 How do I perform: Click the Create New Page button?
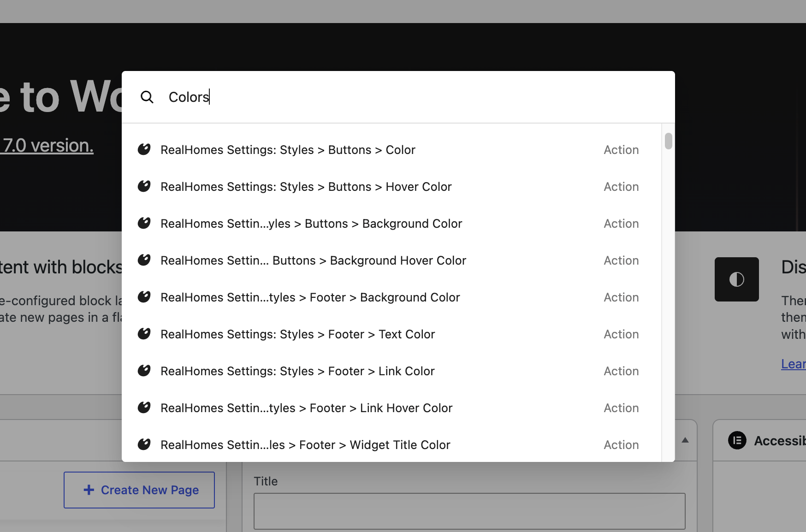point(139,490)
